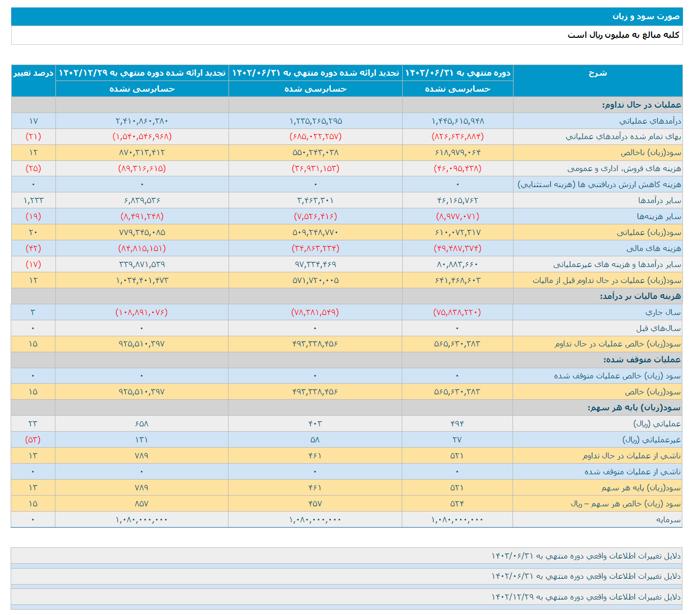Select the value '۴۶,۱۶۵,۷۶۲'
The height and width of the screenshot is (615, 700).
pos(458,201)
